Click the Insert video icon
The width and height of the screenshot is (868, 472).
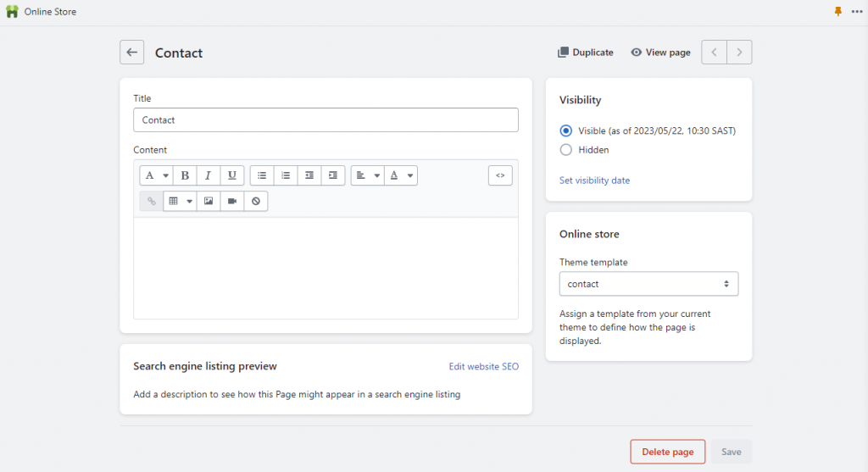click(x=232, y=202)
